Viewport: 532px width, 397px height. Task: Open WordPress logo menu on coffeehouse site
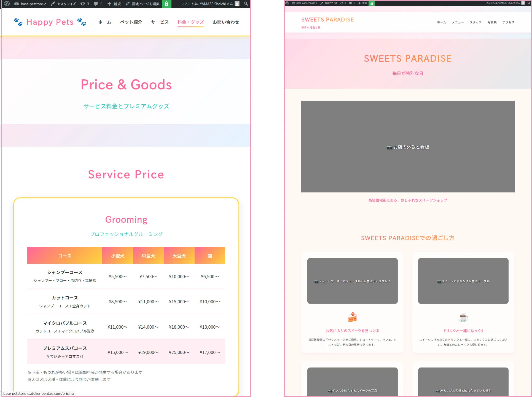click(x=287, y=3)
